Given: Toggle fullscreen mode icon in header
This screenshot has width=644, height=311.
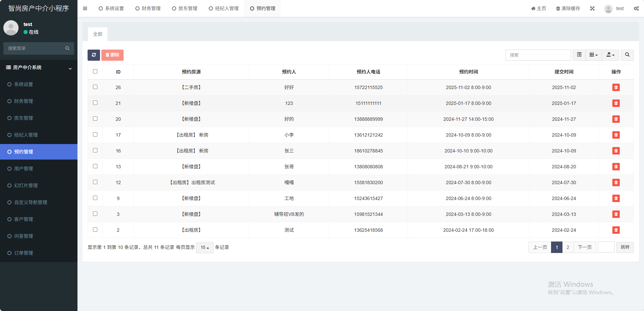Looking at the screenshot, I should coord(592,8).
